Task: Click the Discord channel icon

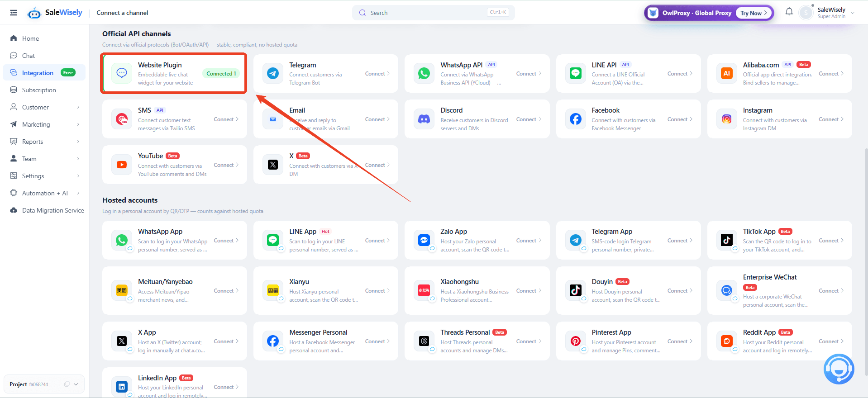Action: (x=424, y=119)
